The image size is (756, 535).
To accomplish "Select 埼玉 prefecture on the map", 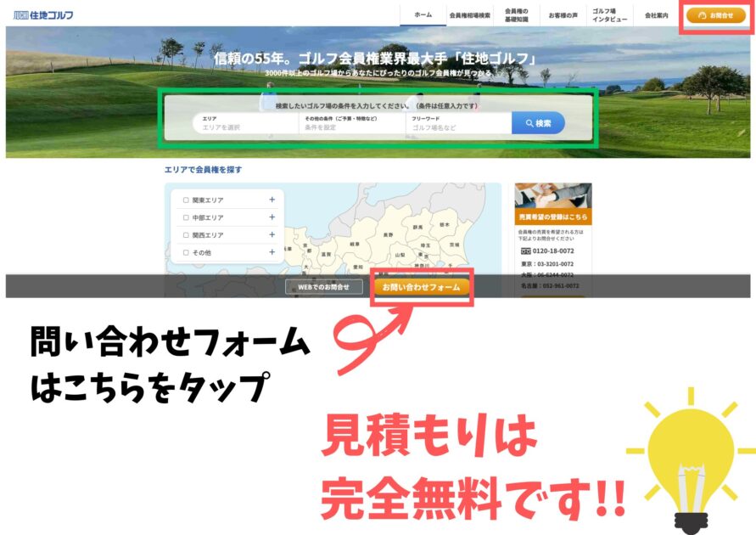I will pyautogui.click(x=425, y=245).
